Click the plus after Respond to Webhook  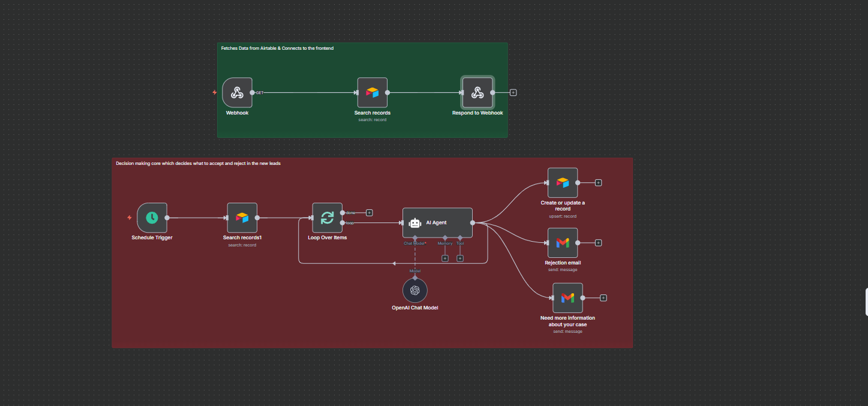click(513, 92)
